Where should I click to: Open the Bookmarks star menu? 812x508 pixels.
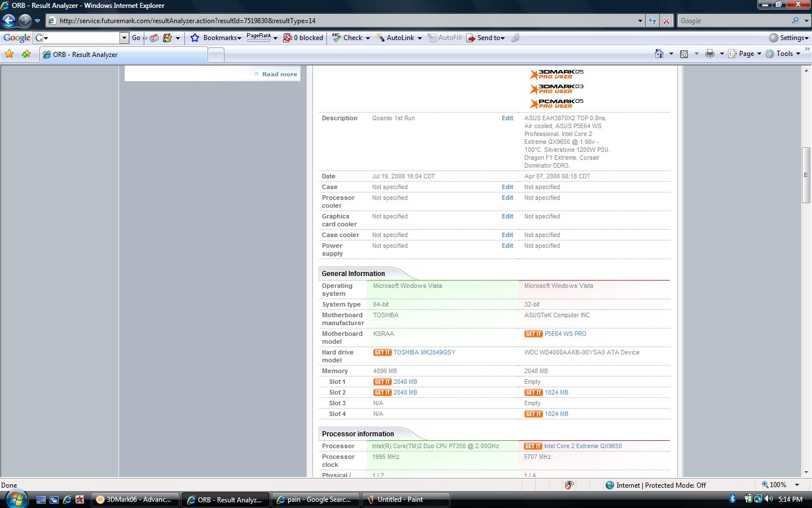215,38
